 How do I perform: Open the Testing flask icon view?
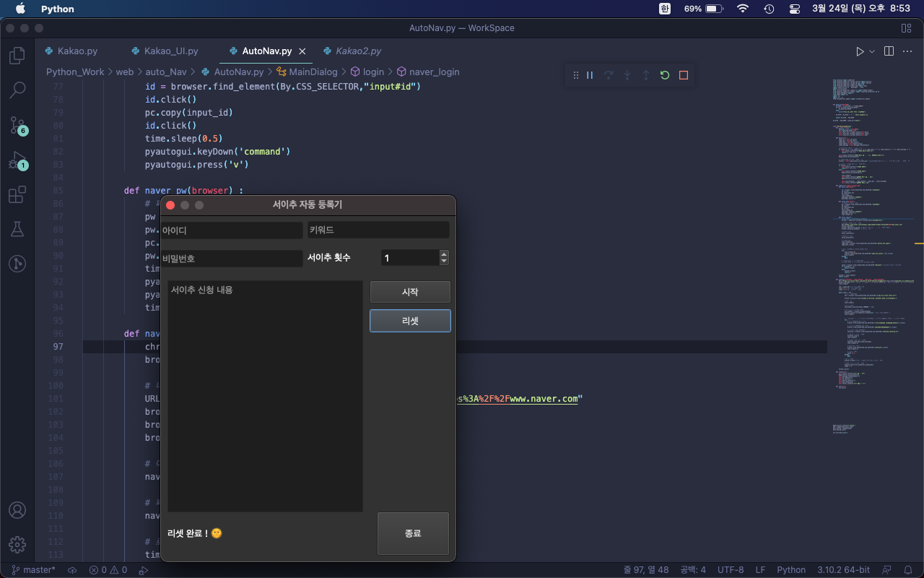pos(17,229)
